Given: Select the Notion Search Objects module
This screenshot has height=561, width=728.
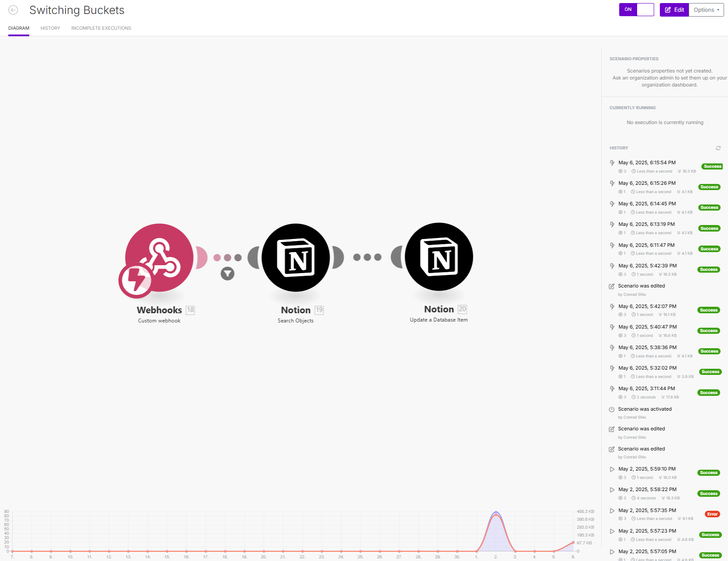Looking at the screenshot, I should 296,258.
